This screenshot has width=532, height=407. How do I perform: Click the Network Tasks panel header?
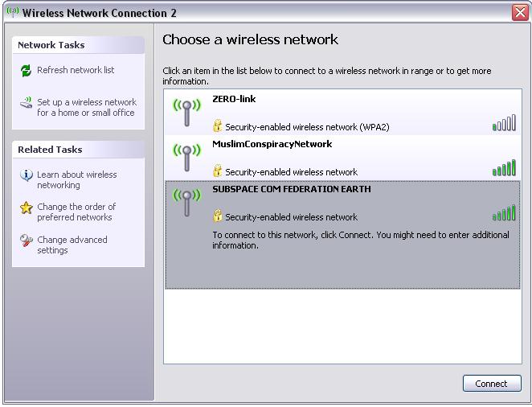coord(78,45)
